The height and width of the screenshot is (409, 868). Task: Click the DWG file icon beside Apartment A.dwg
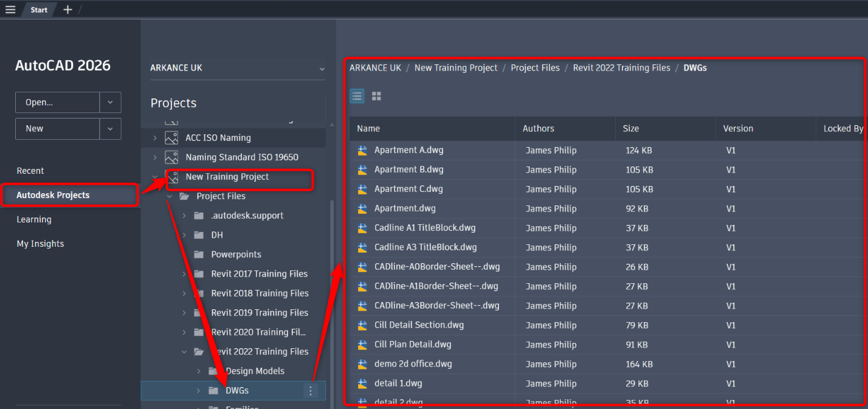click(x=363, y=150)
